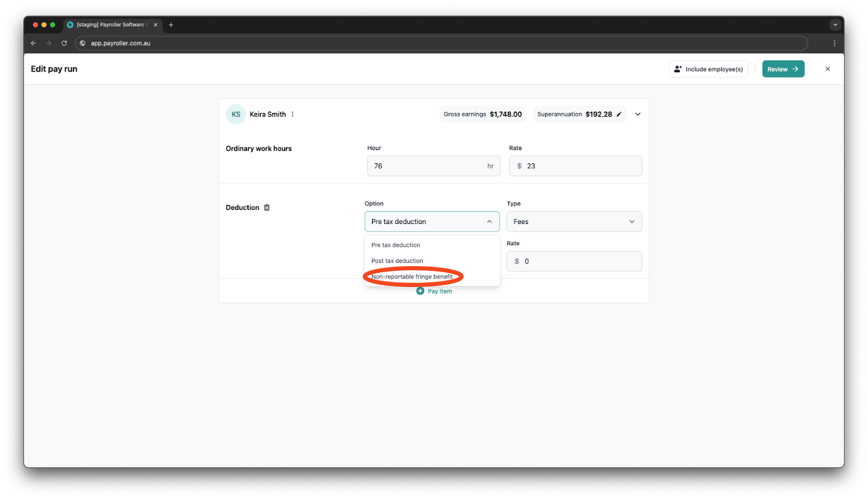Screen dimensions: 868x499
Task: Close the Edit pay run page
Action: point(827,69)
